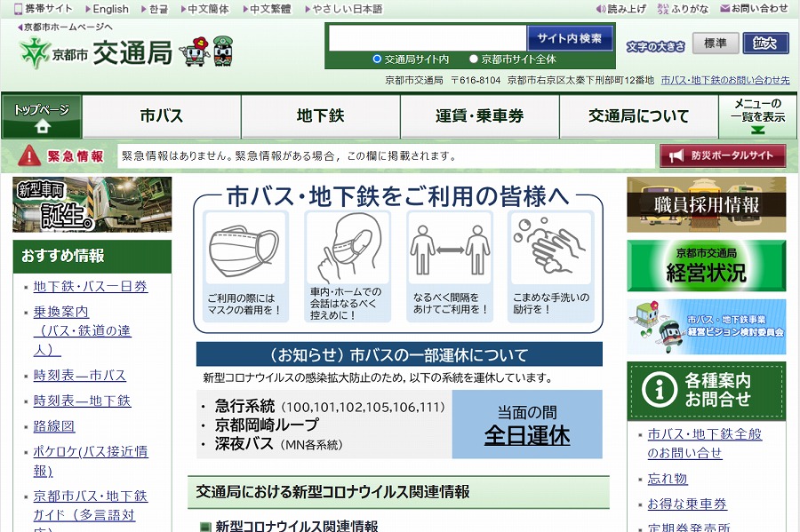Open 路線図 link

click(x=54, y=426)
